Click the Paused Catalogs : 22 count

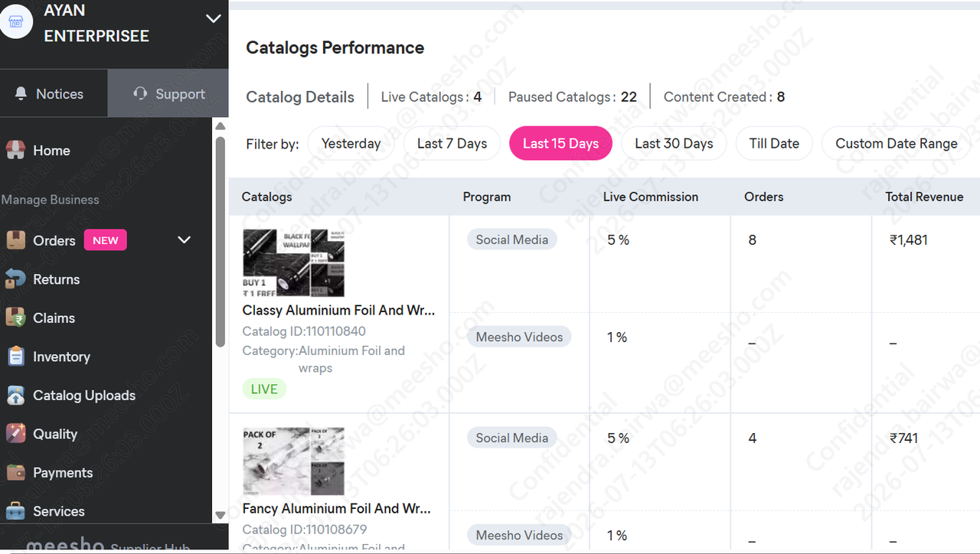pyautogui.click(x=573, y=97)
